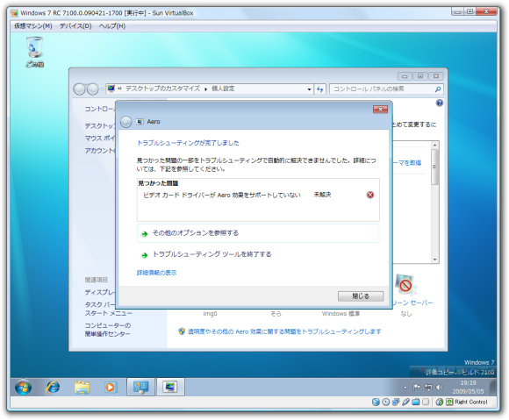Click the Aero dialog back arrow button
Viewport: 509px width, 420px height.
tap(126, 122)
